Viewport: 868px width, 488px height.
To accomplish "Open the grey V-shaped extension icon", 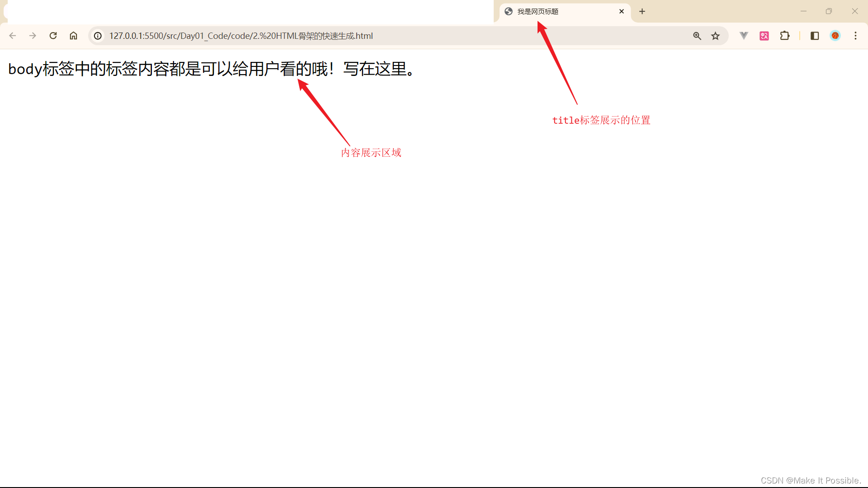I will point(744,35).
